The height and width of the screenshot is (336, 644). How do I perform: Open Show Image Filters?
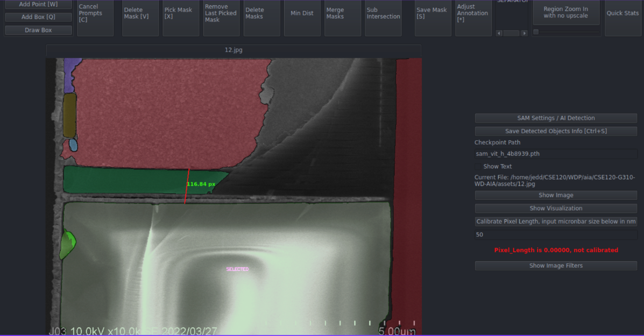tap(556, 266)
